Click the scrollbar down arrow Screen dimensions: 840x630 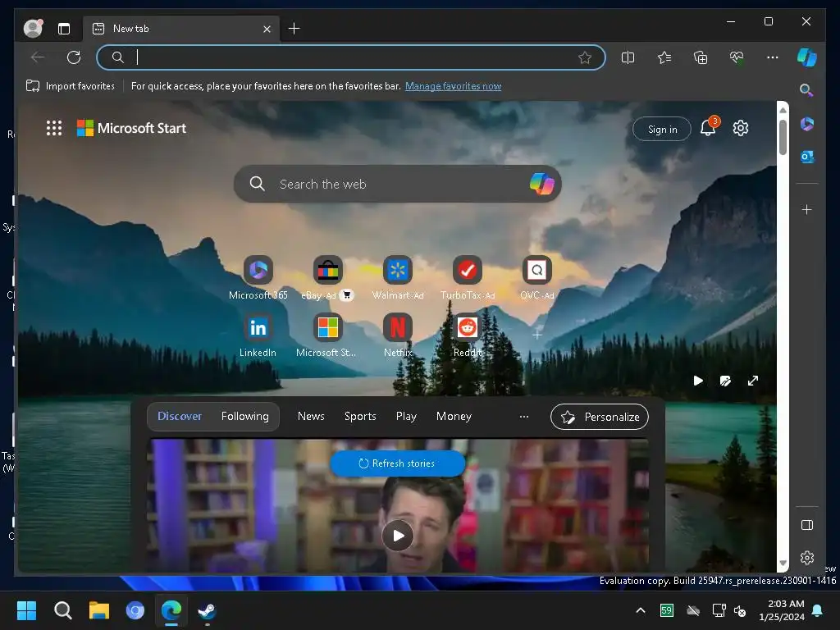click(783, 563)
